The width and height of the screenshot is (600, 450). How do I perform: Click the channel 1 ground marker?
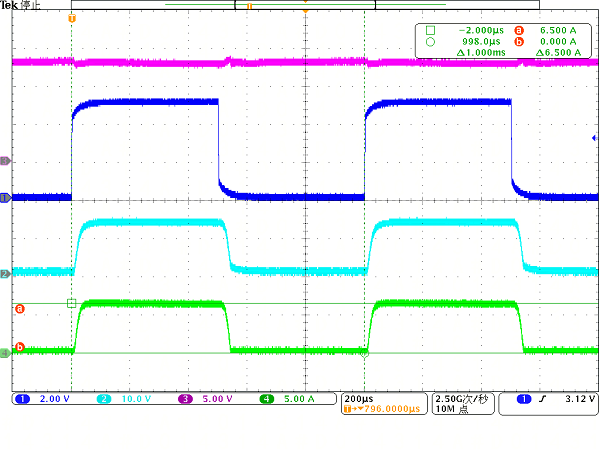pos(5,198)
